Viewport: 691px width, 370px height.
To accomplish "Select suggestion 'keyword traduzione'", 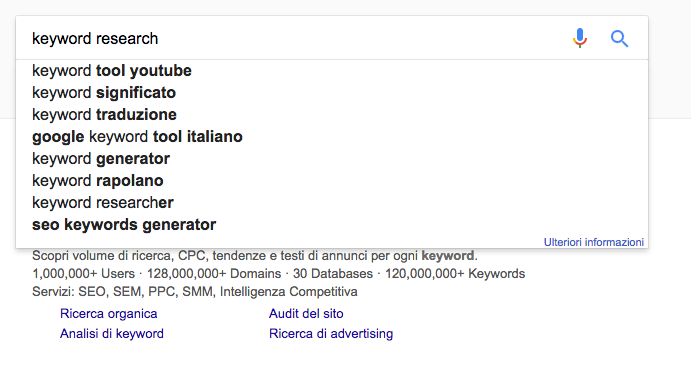I will pyautogui.click(x=332, y=115).
